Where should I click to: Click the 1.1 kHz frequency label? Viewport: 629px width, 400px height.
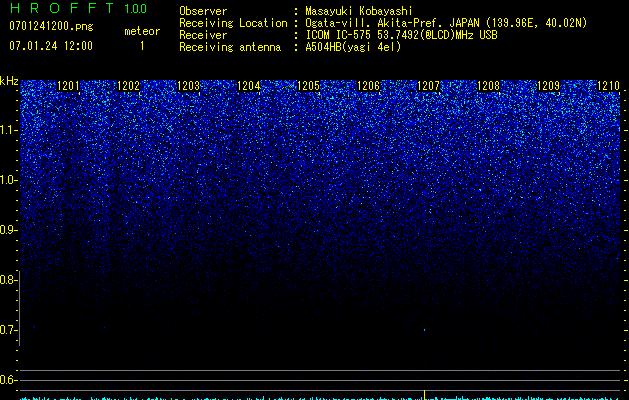(x=7, y=130)
